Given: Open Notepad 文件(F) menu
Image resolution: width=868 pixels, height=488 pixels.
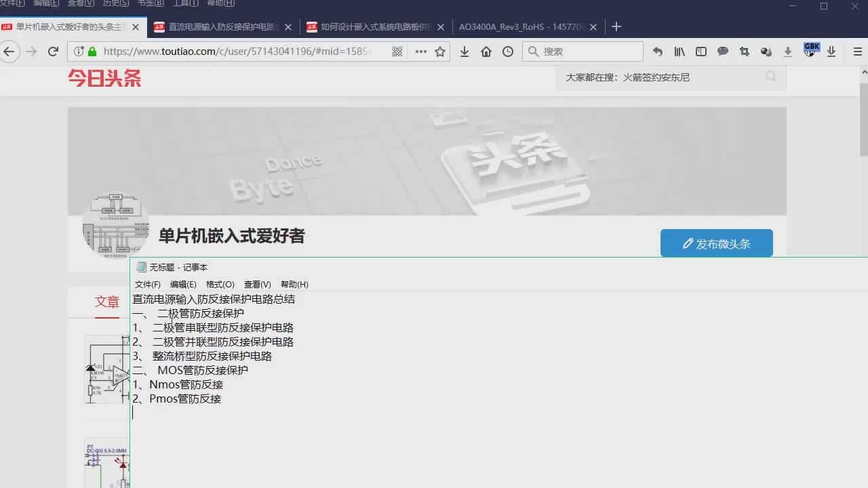Looking at the screenshot, I should pos(148,285).
